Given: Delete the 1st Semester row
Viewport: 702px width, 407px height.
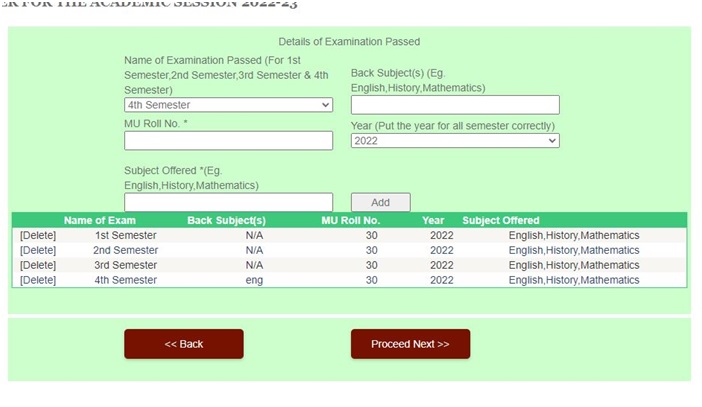Looking at the screenshot, I should (x=38, y=236).
